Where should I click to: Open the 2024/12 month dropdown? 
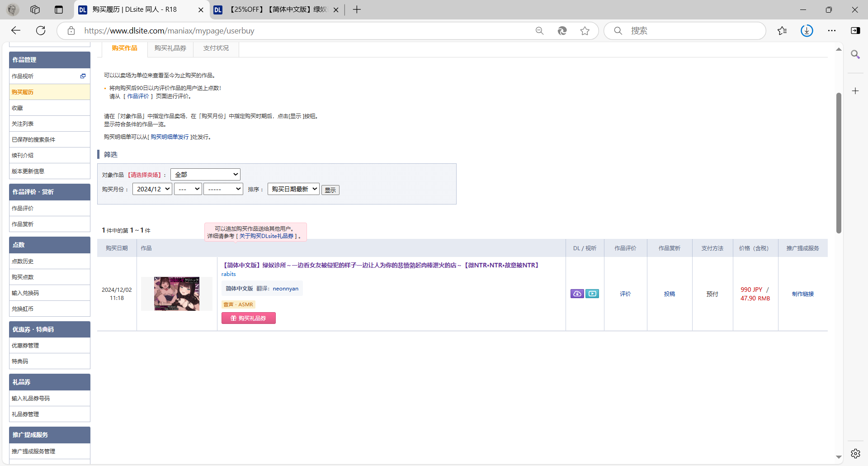(x=152, y=189)
